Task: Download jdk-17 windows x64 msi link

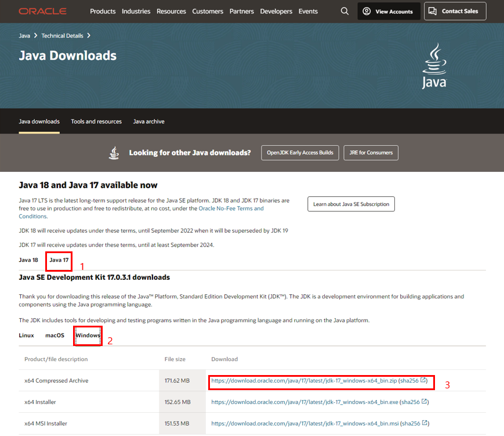Action: click(305, 423)
